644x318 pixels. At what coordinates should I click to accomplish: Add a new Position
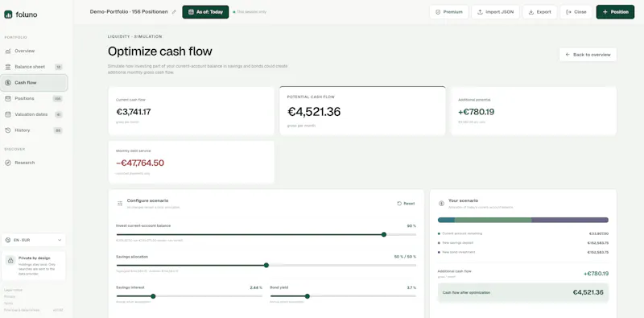pos(615,12)
